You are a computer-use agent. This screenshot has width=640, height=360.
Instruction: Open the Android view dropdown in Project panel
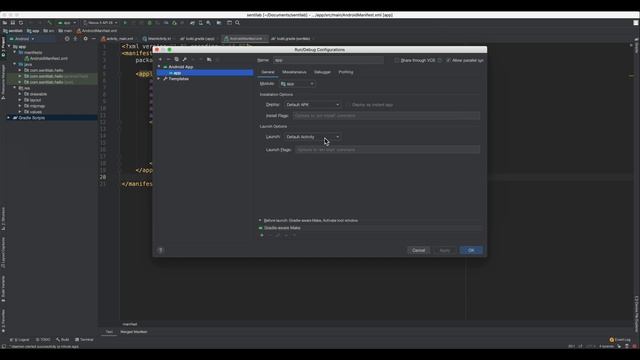[22, 39]
